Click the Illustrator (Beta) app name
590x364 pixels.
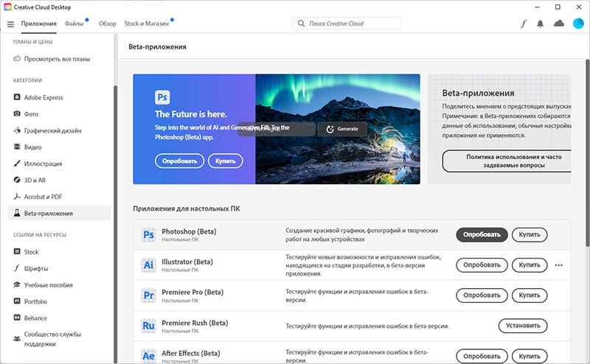(x=187, y=262)
